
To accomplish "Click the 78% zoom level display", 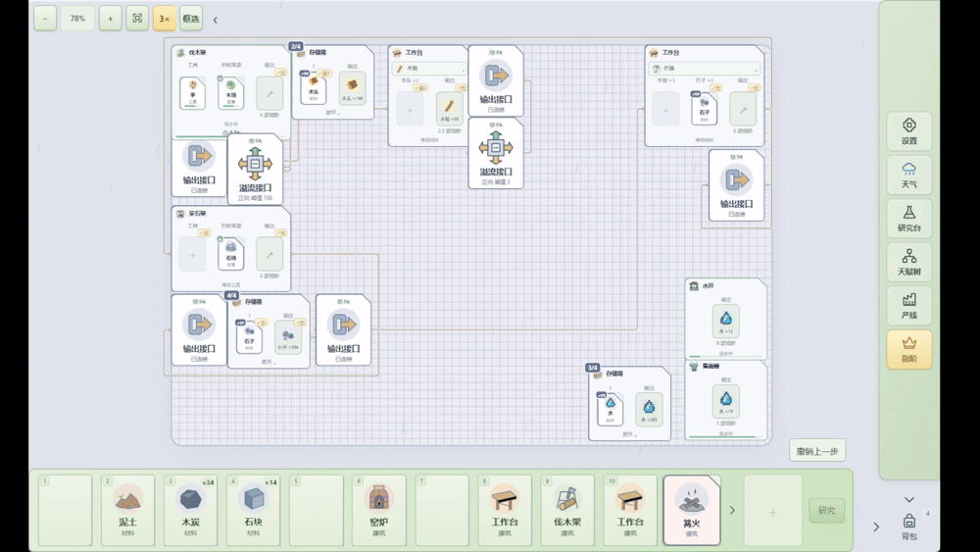I will (x=77, y=18).
